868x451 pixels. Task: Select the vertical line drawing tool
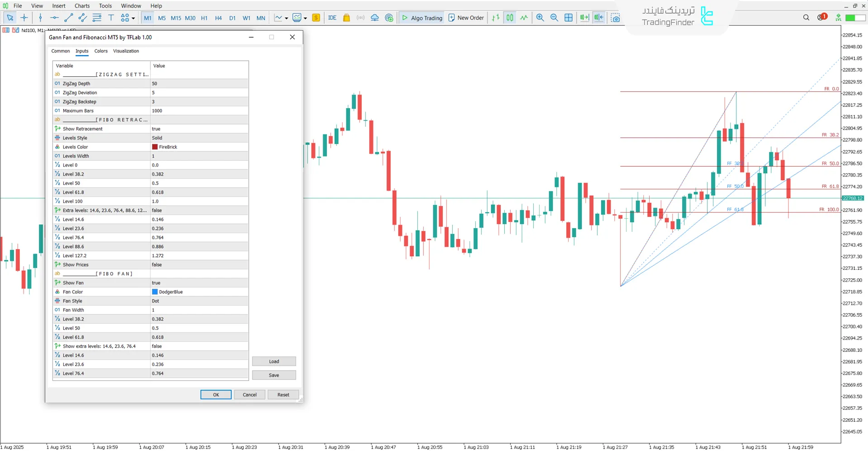[40, 18]
